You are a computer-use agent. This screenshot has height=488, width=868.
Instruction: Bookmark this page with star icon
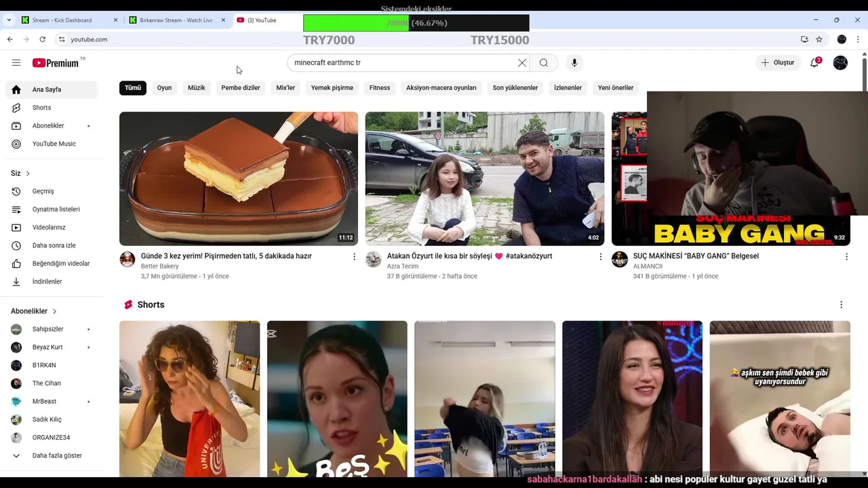pyautogui.click(x=819, y=39)
